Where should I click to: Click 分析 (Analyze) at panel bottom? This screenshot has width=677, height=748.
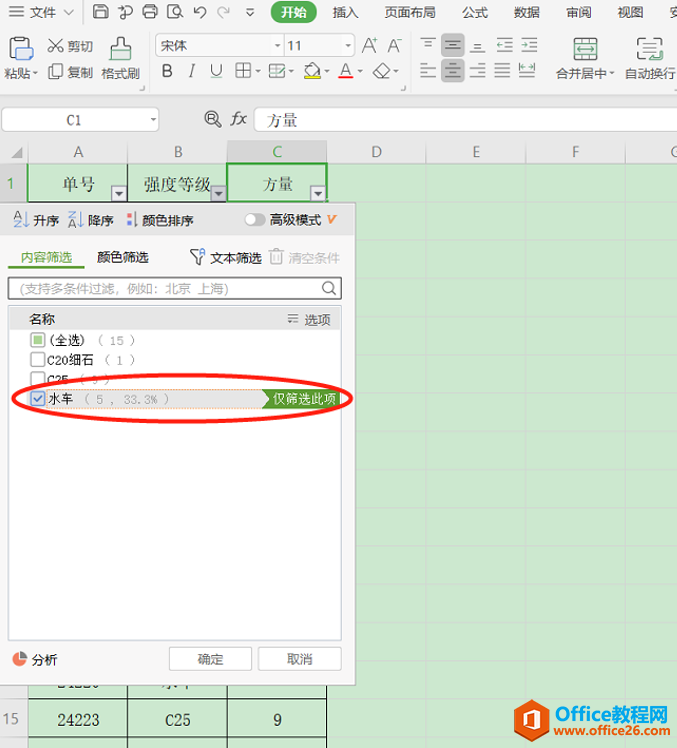pyautogui.click(x=34, y=659)
